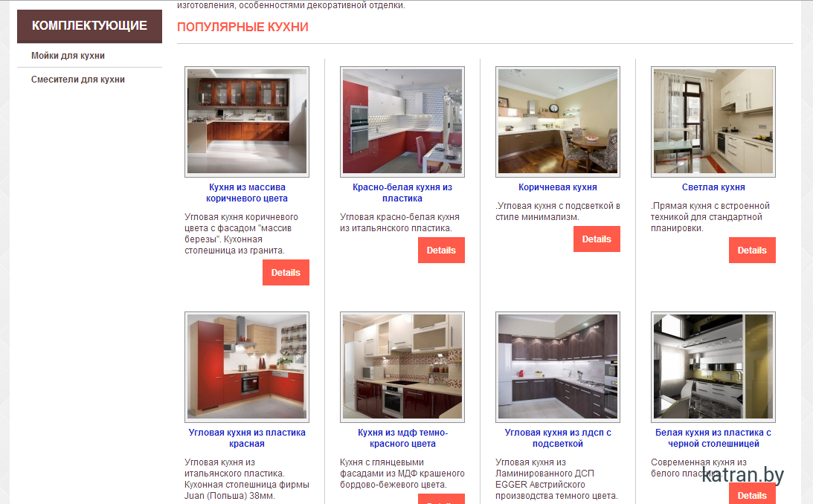Open the Кухня из массива коричневого цвета title link
The image size is (813, 504).
click(x=247, y=193)
